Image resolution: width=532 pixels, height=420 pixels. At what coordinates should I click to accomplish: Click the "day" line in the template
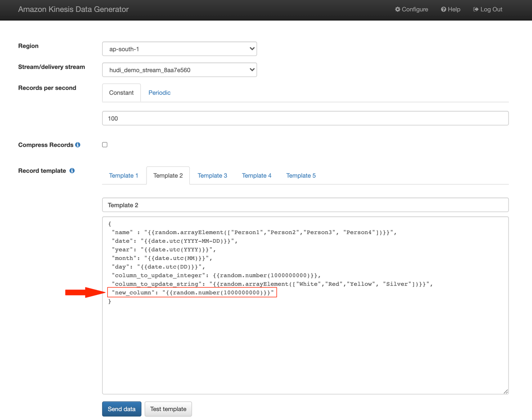pos(158,267)
